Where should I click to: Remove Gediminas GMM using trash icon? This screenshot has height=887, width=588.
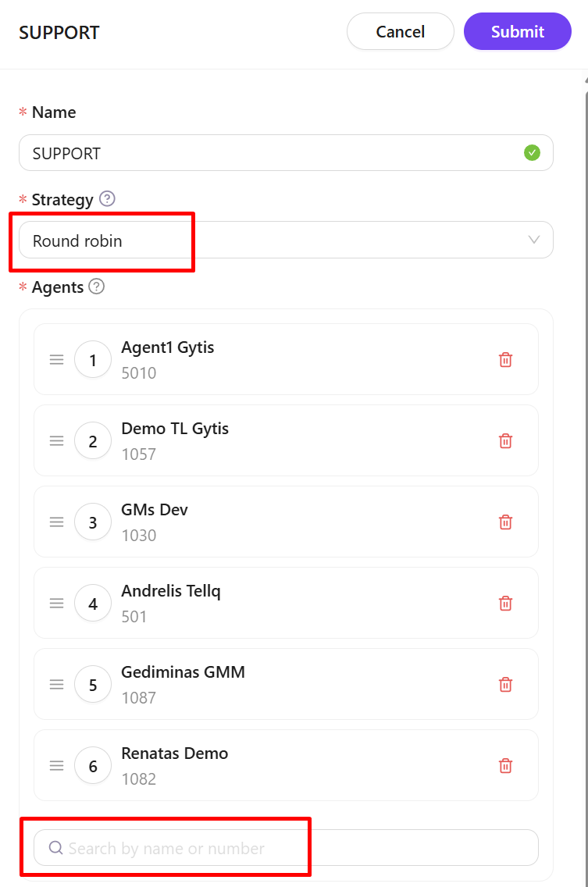pyautogui.click(x=505, y=685)
